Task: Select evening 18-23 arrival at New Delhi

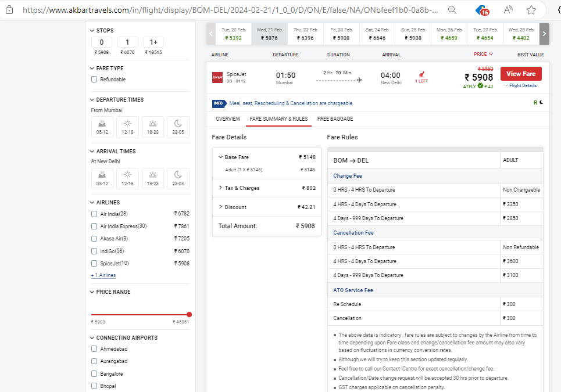Action: 152,178
